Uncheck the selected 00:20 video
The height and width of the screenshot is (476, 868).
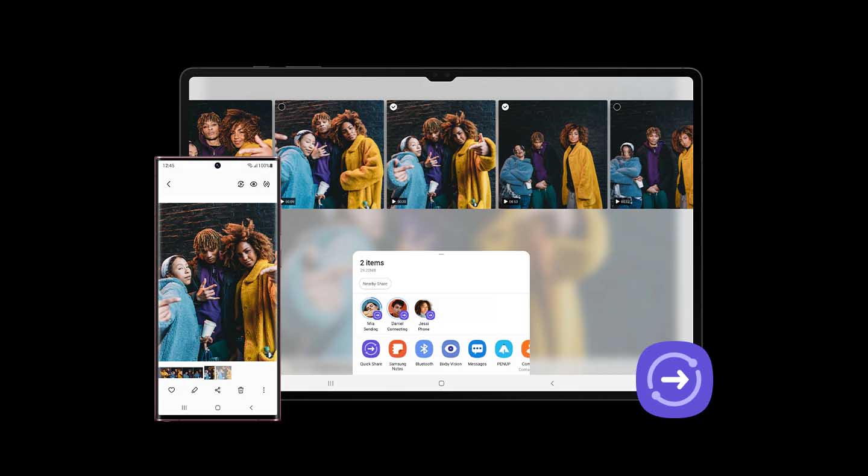(x=394, y=107)
